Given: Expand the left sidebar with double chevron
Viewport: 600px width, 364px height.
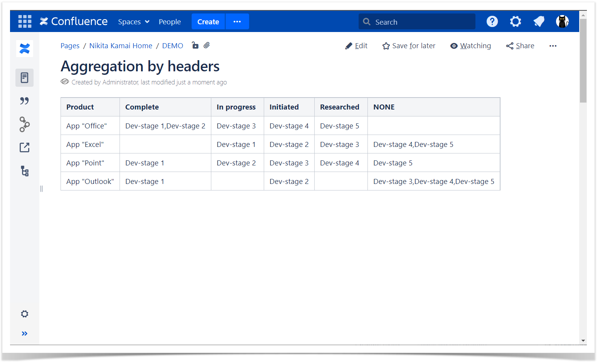Looking at the screenshot, I should click(25, 334).
